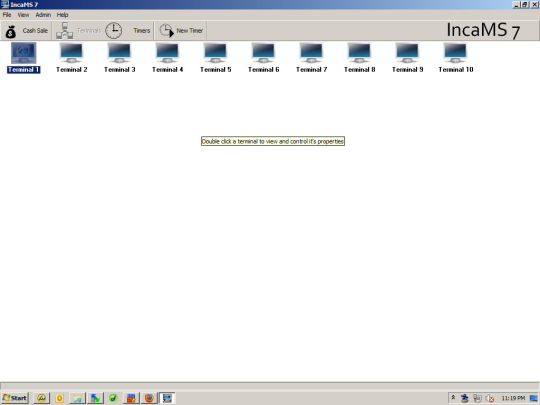
Task: Open the Help menu
Action: tap(62, 15)
